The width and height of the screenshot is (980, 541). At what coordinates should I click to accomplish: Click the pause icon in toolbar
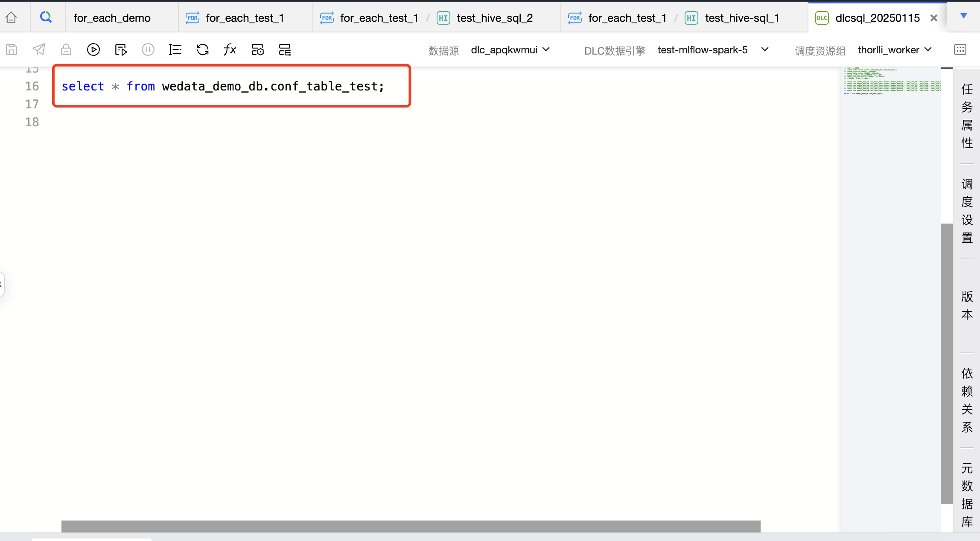(148, 50)
